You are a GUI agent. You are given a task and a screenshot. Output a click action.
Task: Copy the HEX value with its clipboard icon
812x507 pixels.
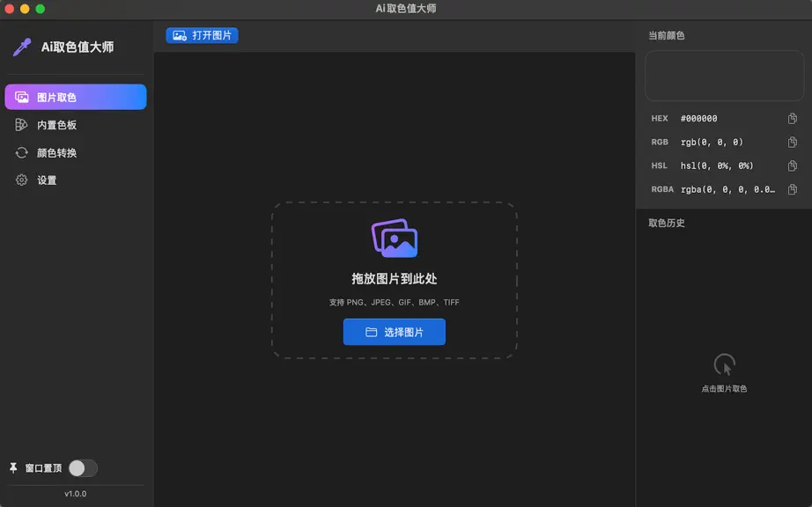[793, 119]
